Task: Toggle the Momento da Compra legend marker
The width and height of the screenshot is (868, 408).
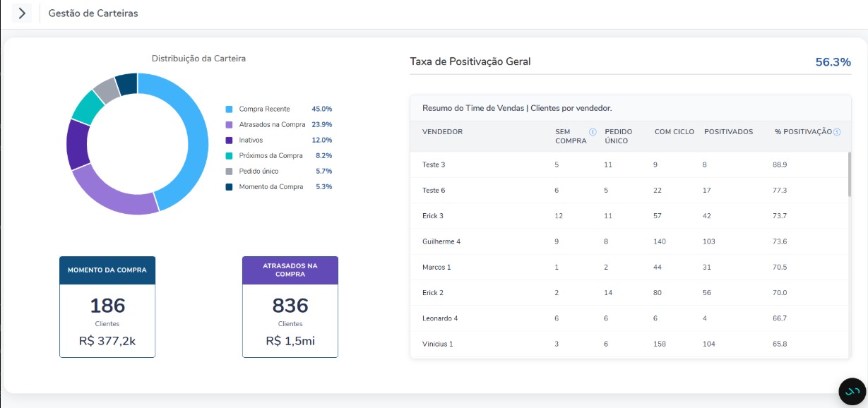Action: 229,187
